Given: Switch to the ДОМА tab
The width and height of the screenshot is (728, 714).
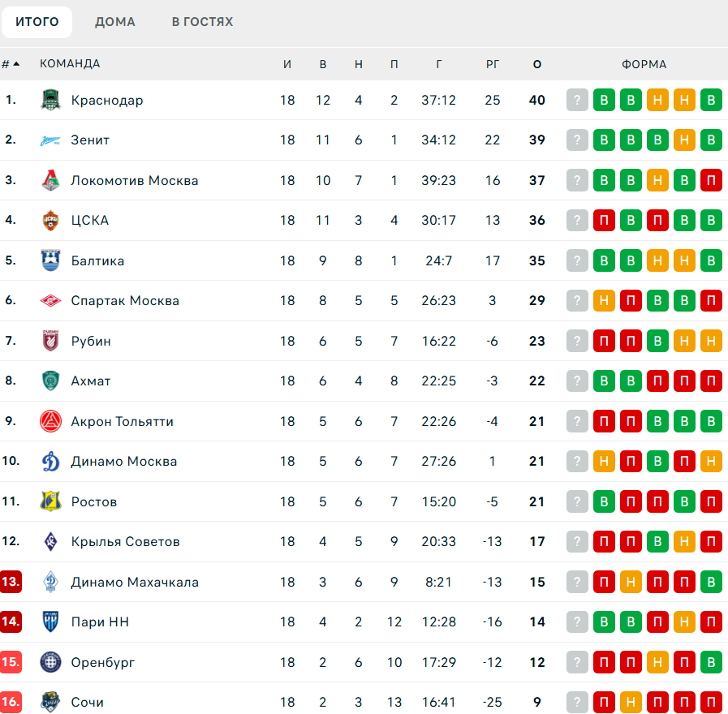Looking at the screenshot, I should [x=115, y=22].
